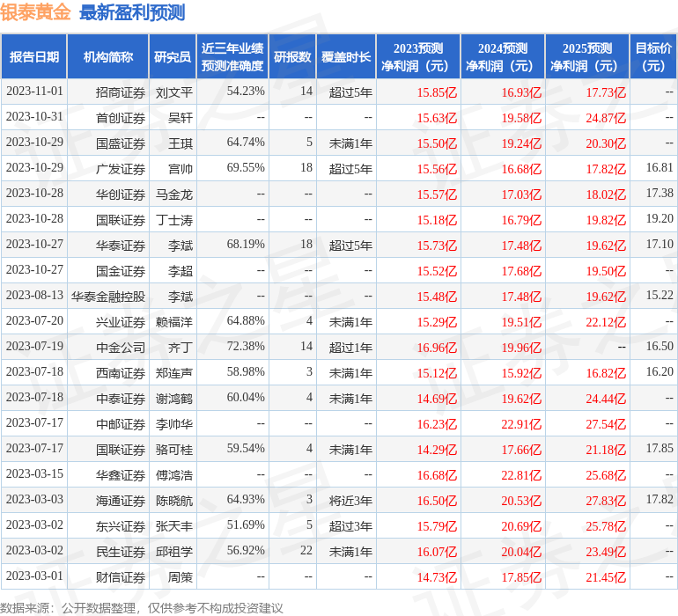Select researcher 骆可桂
The width and height of the screenshot is (678, 616).
pyautogui.click(x=174, y=450)
